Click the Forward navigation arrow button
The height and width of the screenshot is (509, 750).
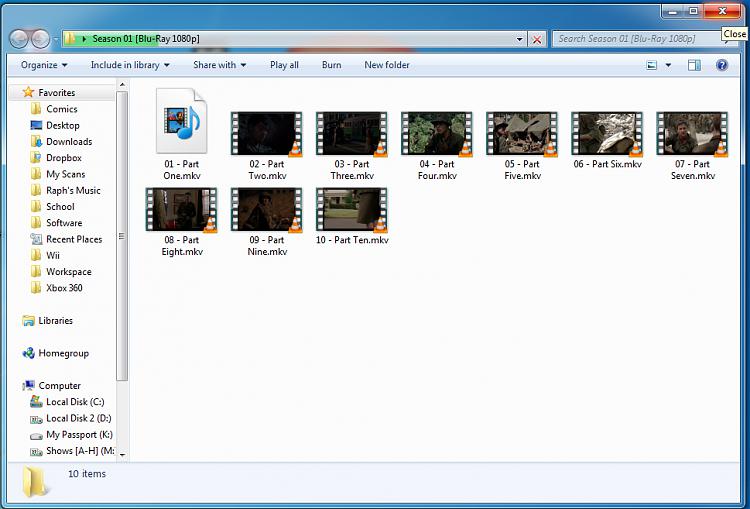point(40,39)
